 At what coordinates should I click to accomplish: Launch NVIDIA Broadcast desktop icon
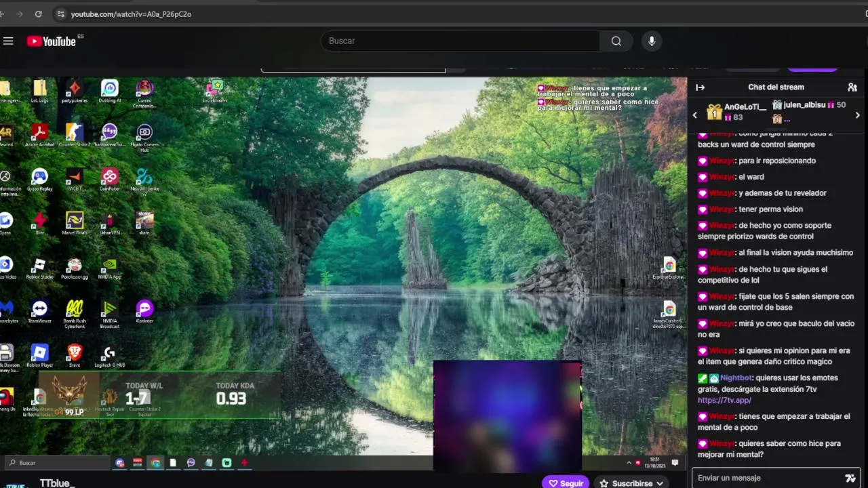tap(110, 314)
